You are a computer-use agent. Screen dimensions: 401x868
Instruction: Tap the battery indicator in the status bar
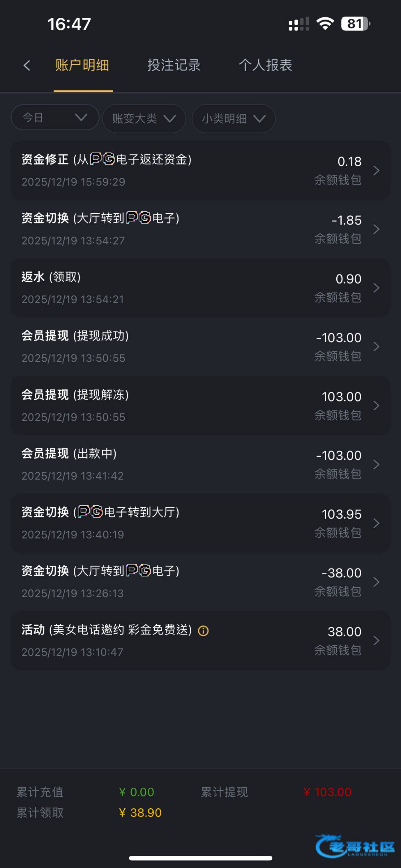pyautogui.click(x=355, y=24)
